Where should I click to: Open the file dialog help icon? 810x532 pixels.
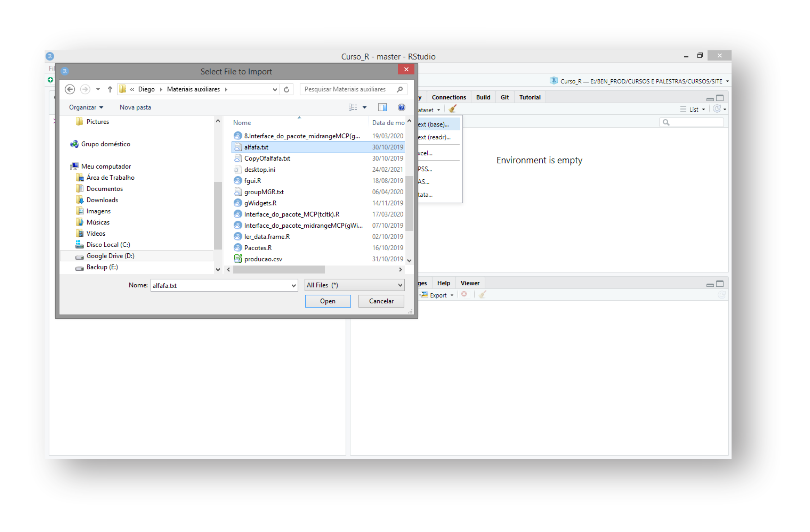coord(401,108)
